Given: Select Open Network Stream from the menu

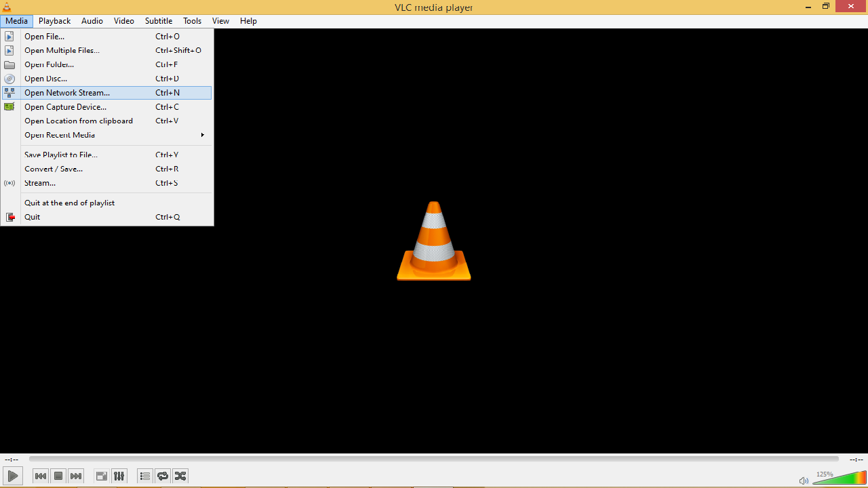Looking at the screenshot, I should [x=66, y=93].
